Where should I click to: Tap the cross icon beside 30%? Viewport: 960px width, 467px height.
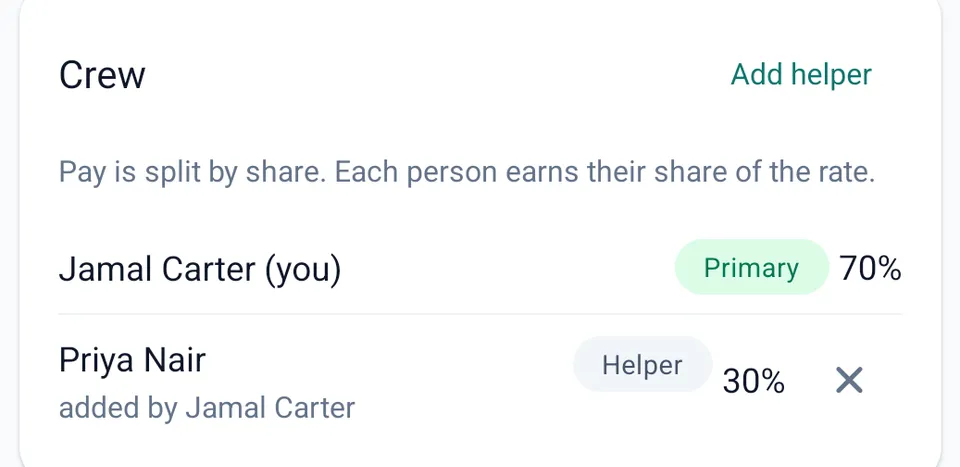(849, 381)
